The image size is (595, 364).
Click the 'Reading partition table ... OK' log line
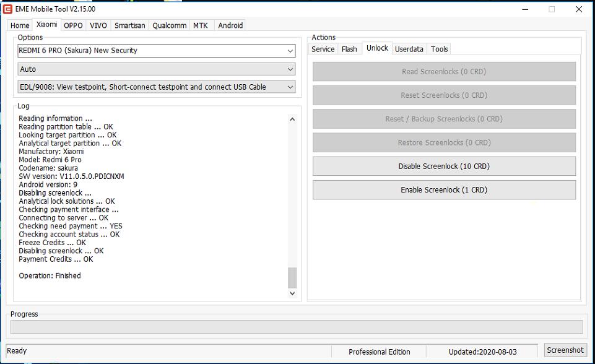click(66, 127)
